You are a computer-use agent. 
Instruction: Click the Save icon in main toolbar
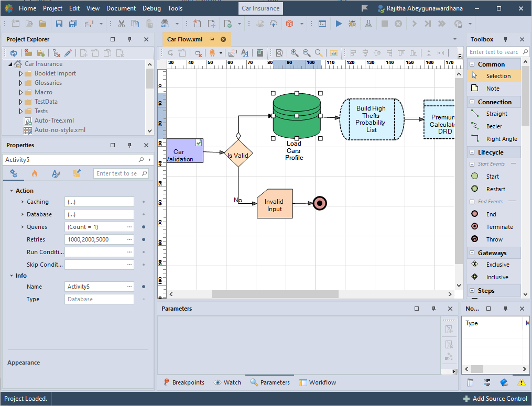(59, 24)
